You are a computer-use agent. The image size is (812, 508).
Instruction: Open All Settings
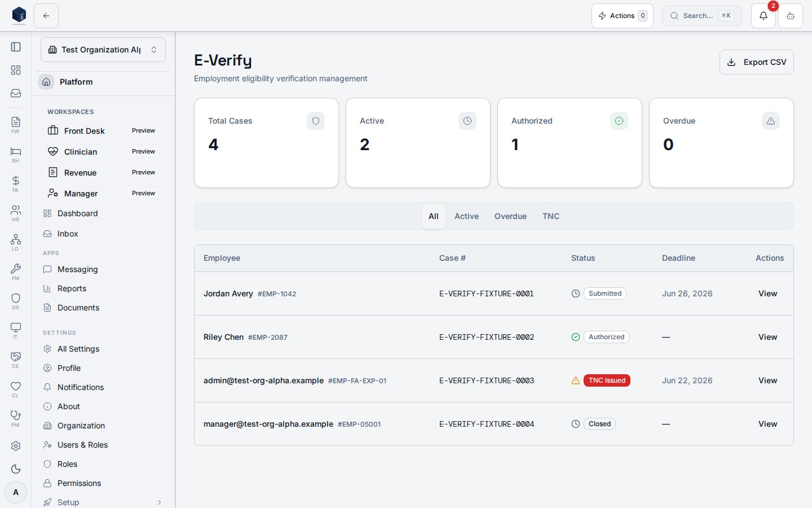coord(103,349)
